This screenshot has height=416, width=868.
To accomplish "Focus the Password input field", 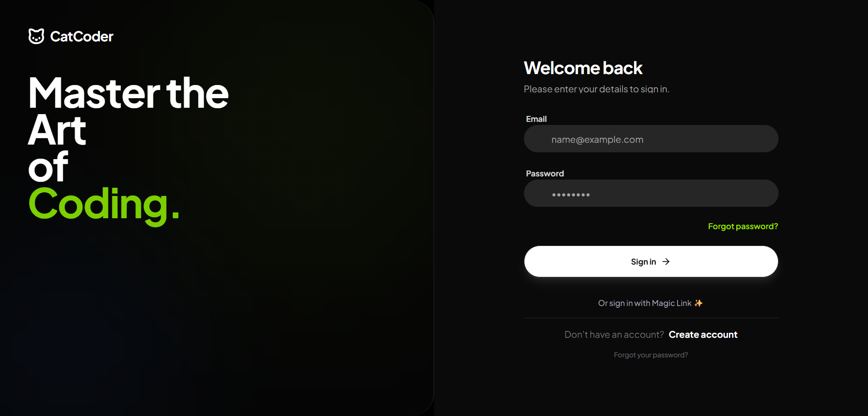I will pyautogui.click(x=651, y=193).
